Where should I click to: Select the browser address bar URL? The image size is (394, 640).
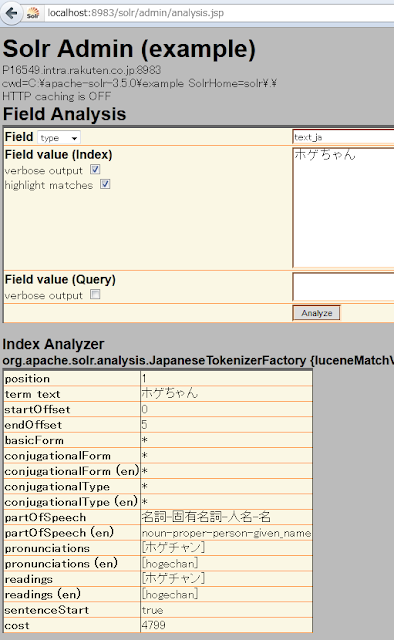tap(136, 13)
